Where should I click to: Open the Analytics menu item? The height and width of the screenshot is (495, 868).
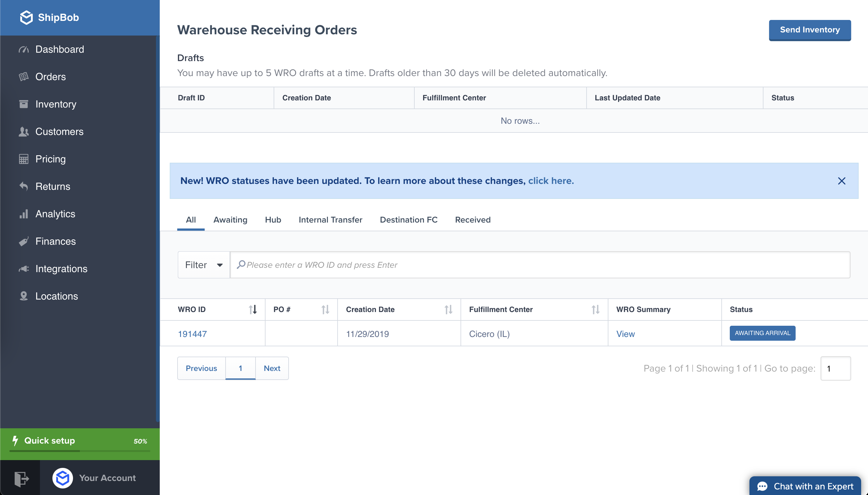click(x=56, y=214)
